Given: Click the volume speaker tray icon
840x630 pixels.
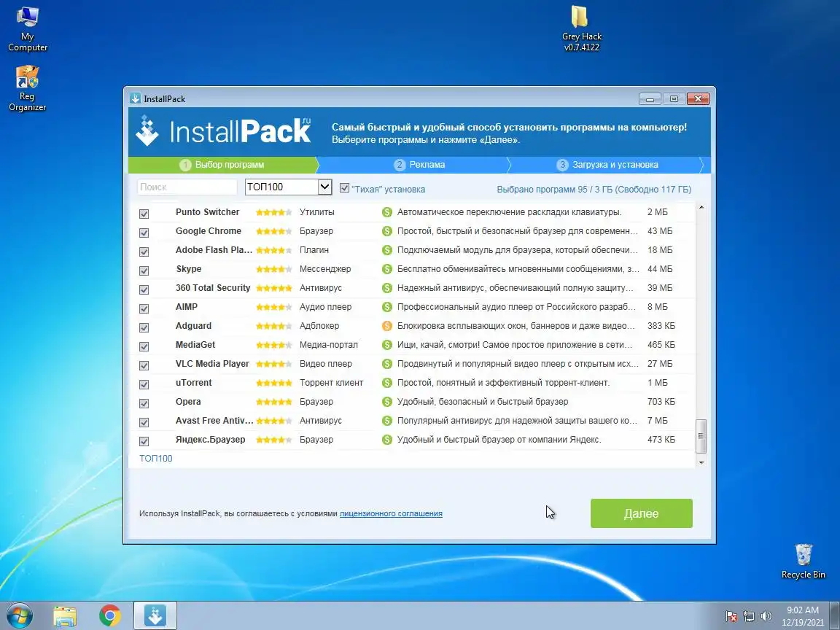Looking at the screenshot, I should point(766,617).
